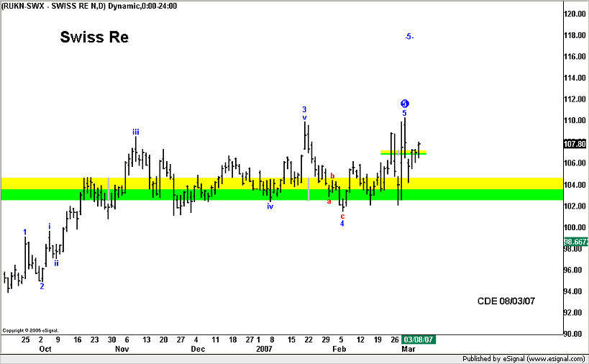This screenshot has width=589, height=364.
Task: Click the projected -5- target label
Action: (408, 37)
